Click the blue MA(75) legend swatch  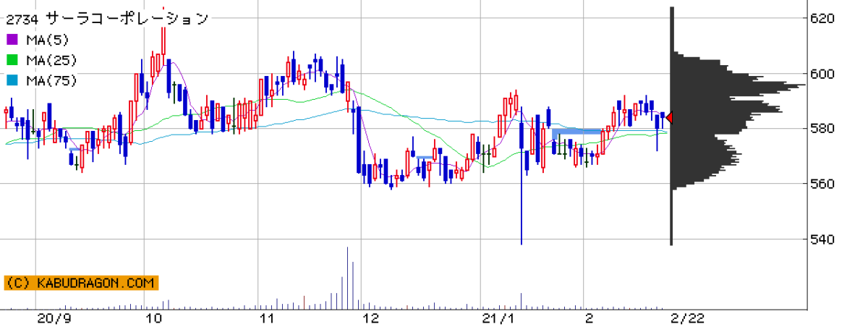pos(12,80)
